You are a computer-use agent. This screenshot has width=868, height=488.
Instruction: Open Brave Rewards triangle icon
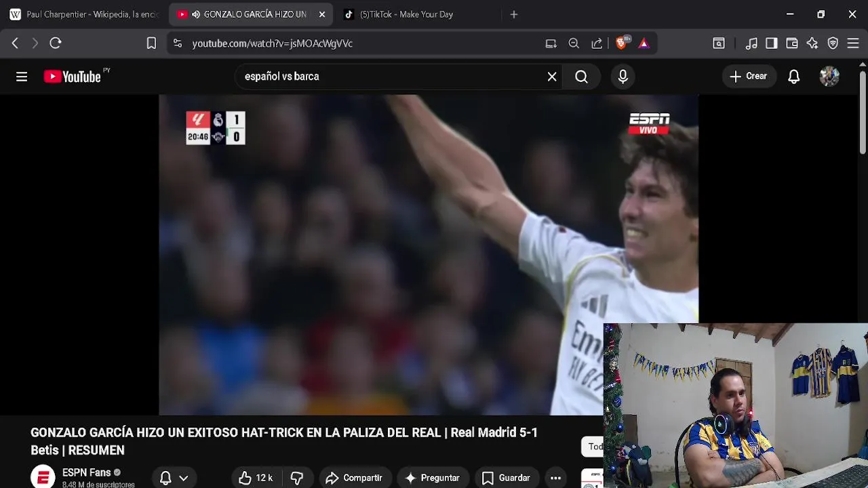point(644,43)
